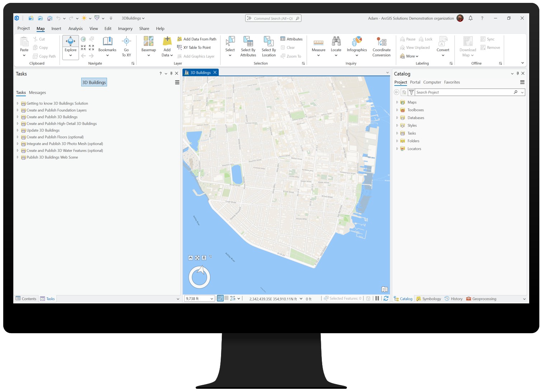
Task: Toggle Pause in the Labeling group
Action: [x=408, y=39]
